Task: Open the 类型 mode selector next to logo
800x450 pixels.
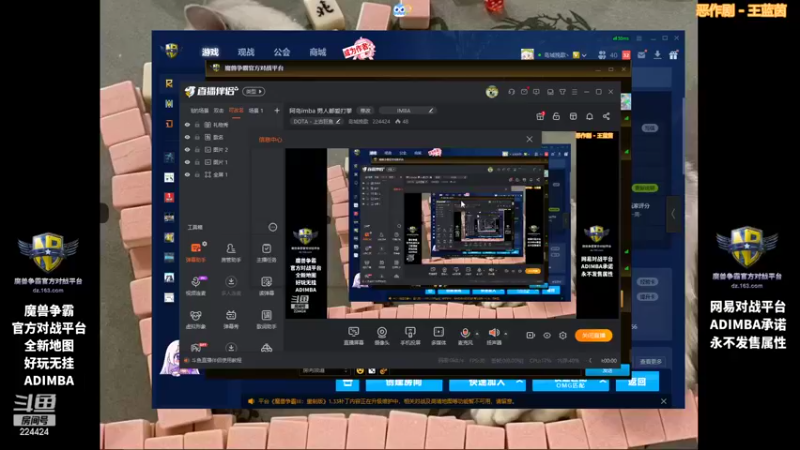Action: tap(254, 91)
